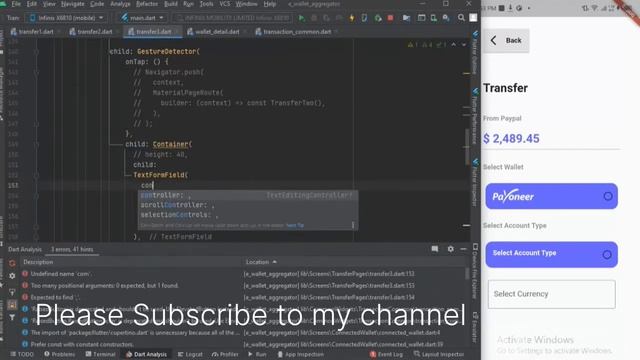The width and height of the screenshot is (640, 360).
Task: Open the TODO tool window tab
Action: [22, 354]
